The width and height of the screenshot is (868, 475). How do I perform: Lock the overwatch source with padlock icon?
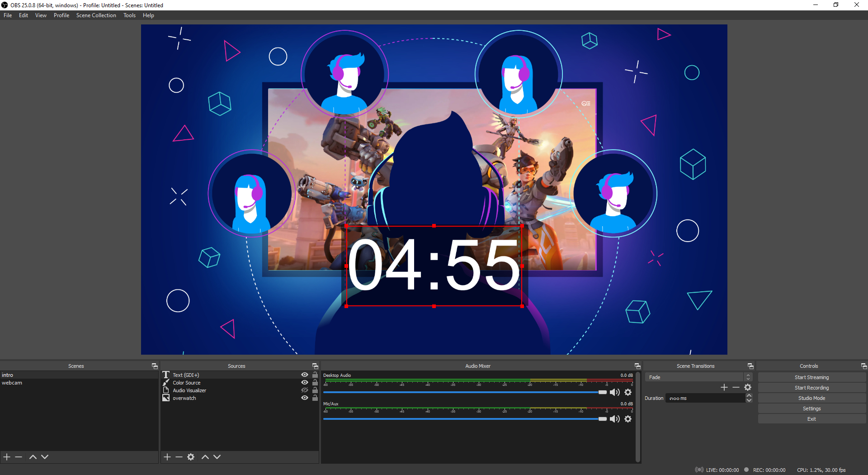click(x=315, y=398)
